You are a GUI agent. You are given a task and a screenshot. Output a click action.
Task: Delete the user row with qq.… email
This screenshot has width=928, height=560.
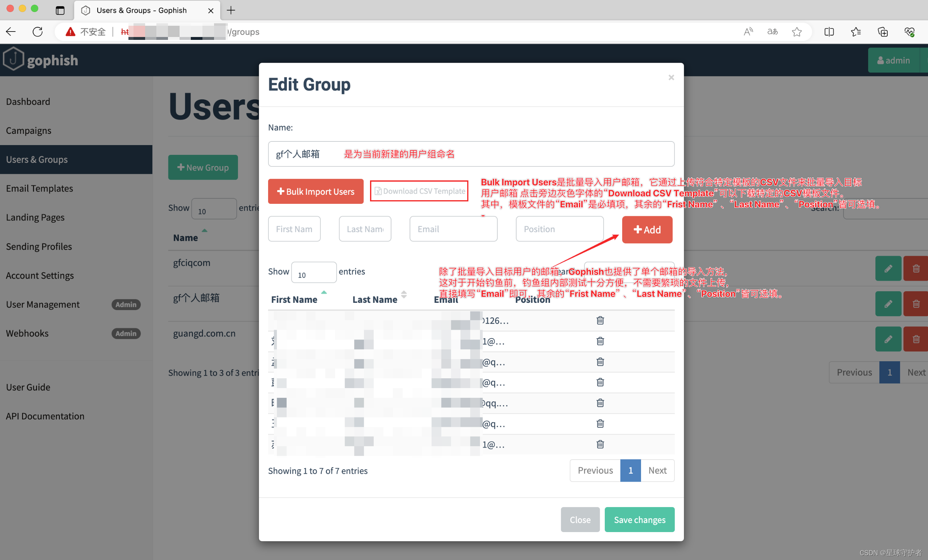click(x=600, y=403)
